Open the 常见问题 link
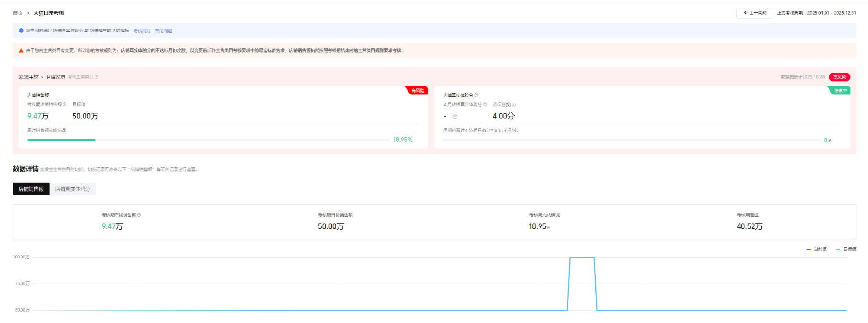Screen dimensions: 868x323 coord(163,31)
